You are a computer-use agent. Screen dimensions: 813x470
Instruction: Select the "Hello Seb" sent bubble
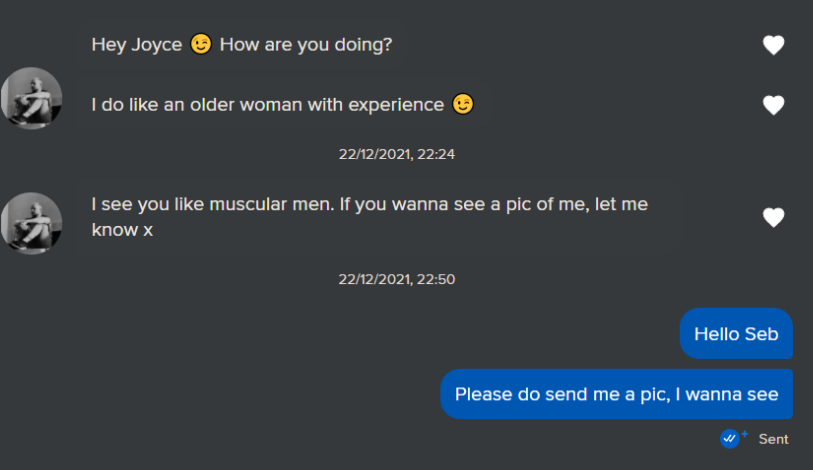[736, 334]
